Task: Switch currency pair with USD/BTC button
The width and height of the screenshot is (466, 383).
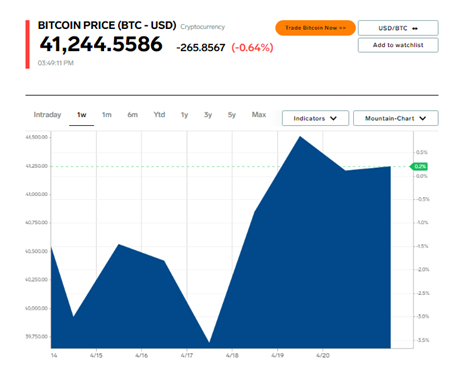Action: tap(398, 28)
